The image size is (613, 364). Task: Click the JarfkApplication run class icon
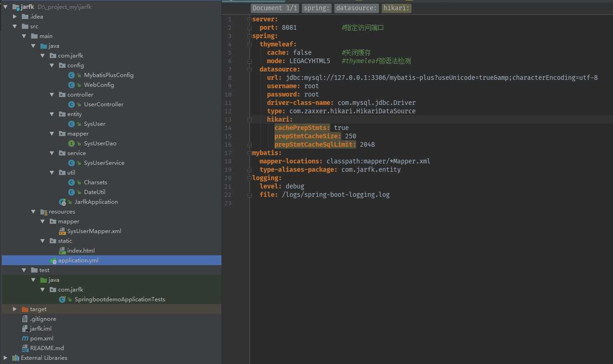click(62, 202)
